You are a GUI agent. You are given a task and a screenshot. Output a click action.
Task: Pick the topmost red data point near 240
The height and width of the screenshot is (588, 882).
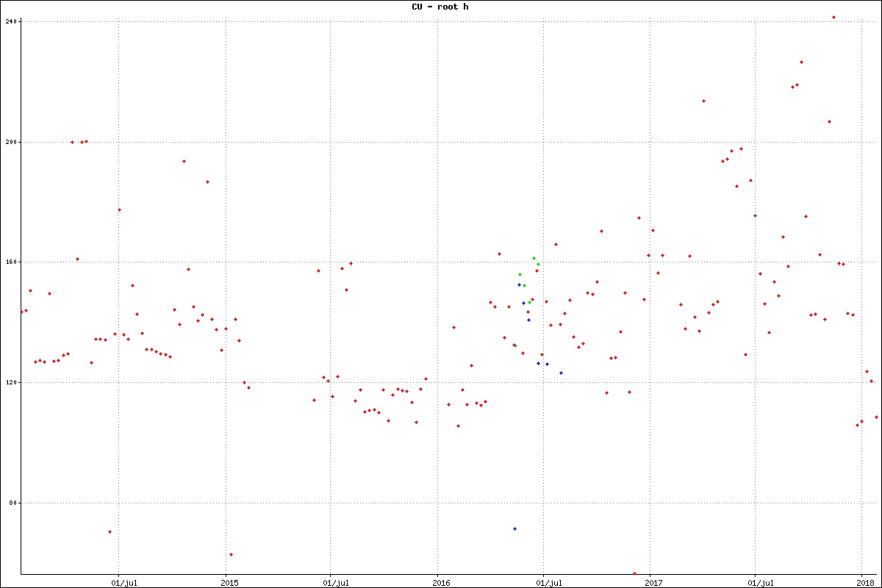(833, 17)
